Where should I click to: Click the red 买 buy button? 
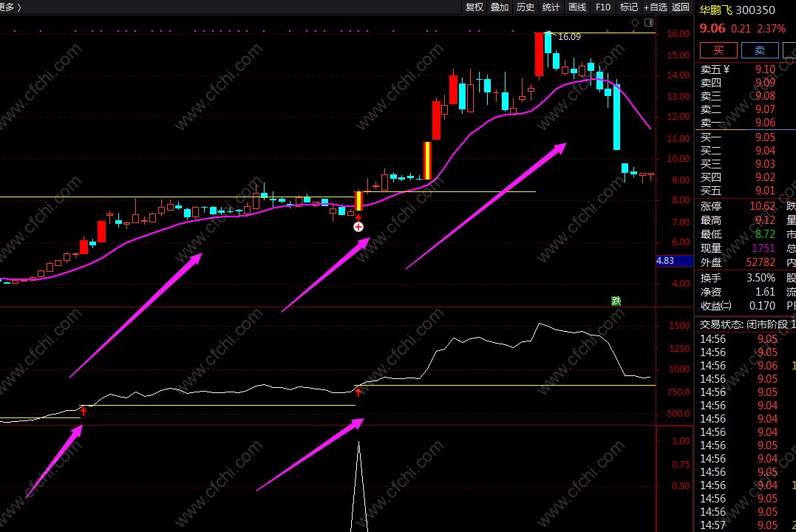pyautogui.click(x=718, y=50)
